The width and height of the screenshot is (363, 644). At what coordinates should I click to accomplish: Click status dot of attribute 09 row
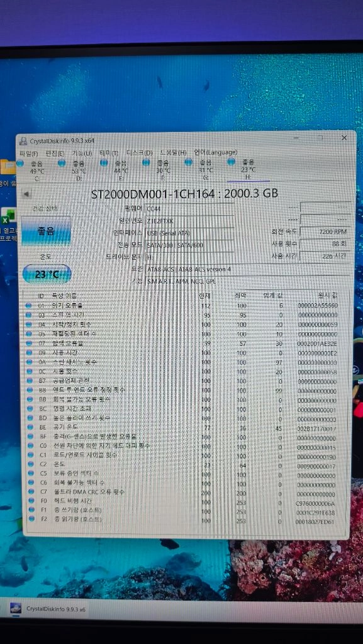coord(28,353)
